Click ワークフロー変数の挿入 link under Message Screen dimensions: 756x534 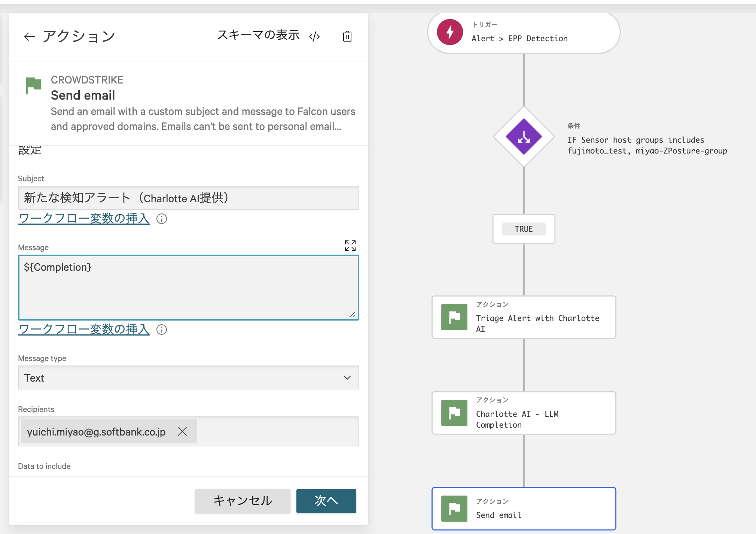pos(84,329)
